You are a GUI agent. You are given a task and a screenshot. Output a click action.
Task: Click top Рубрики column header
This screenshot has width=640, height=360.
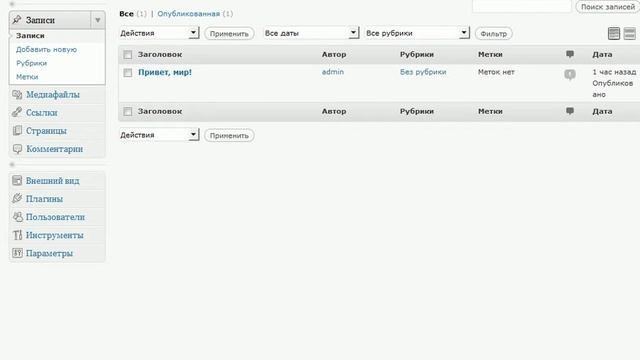[x=417, y=54]
